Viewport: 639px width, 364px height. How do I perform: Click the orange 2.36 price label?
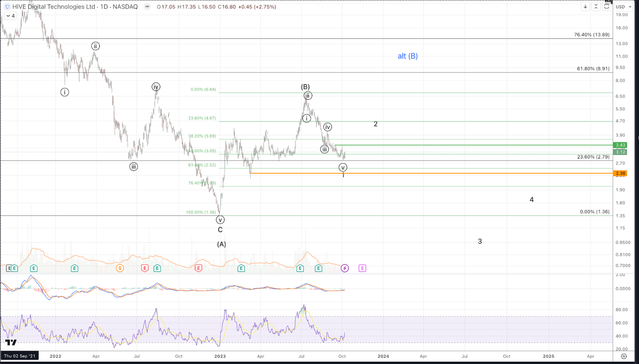(x=621, y=174)
